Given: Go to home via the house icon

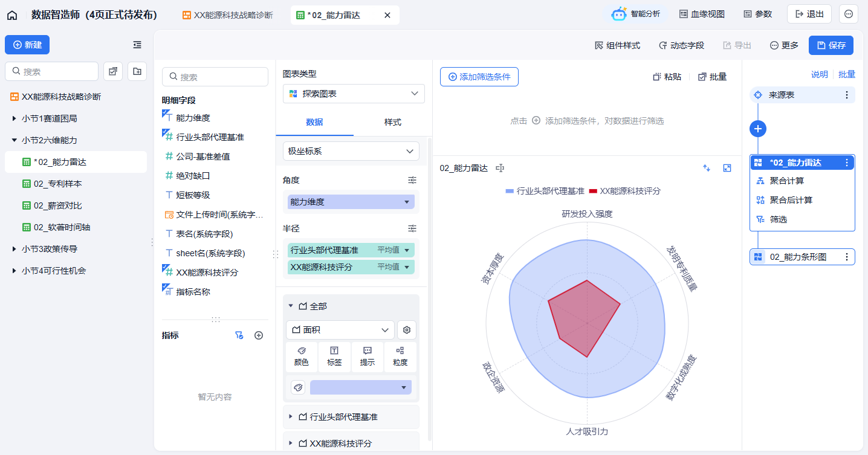Looking at the screenshot, I should point(12,15).
